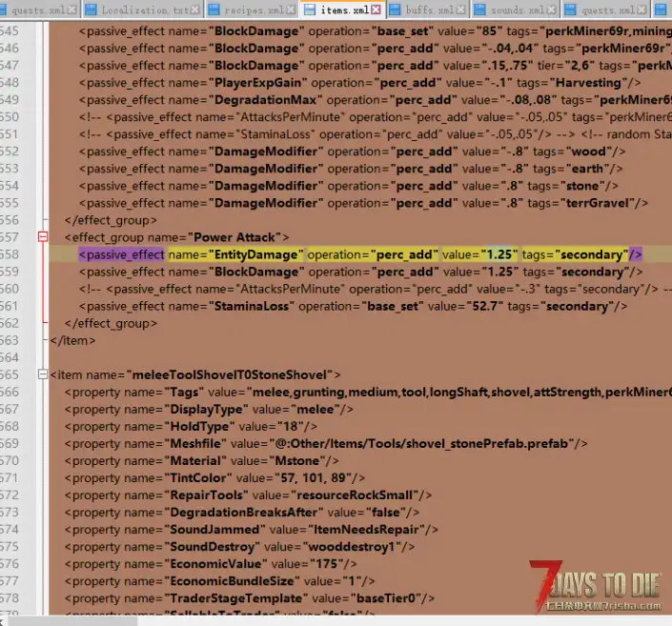This screenshot has height=626, width=672.
Task: Place cursor on the highlighted "EntityDamage" text
Action: [258, 254]
